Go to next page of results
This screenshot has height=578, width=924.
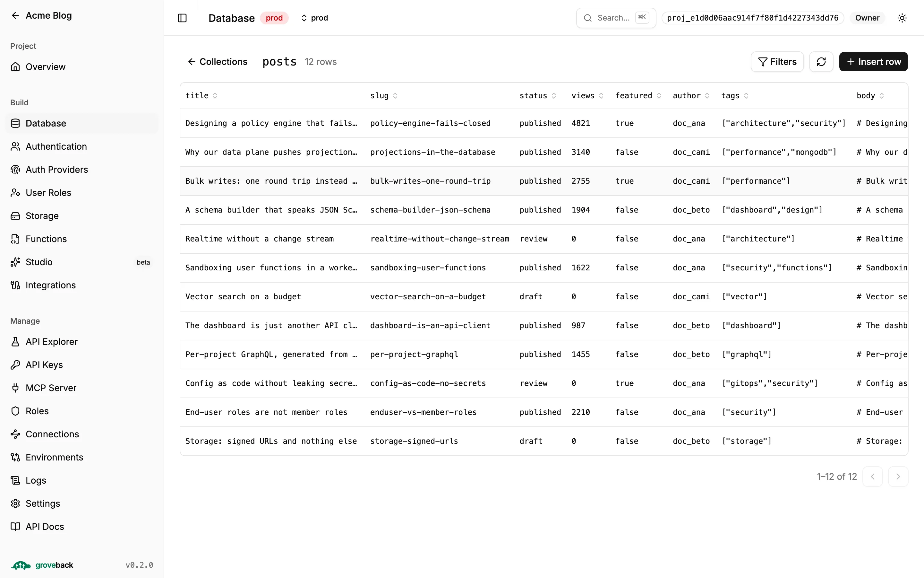tap(898, 476)
